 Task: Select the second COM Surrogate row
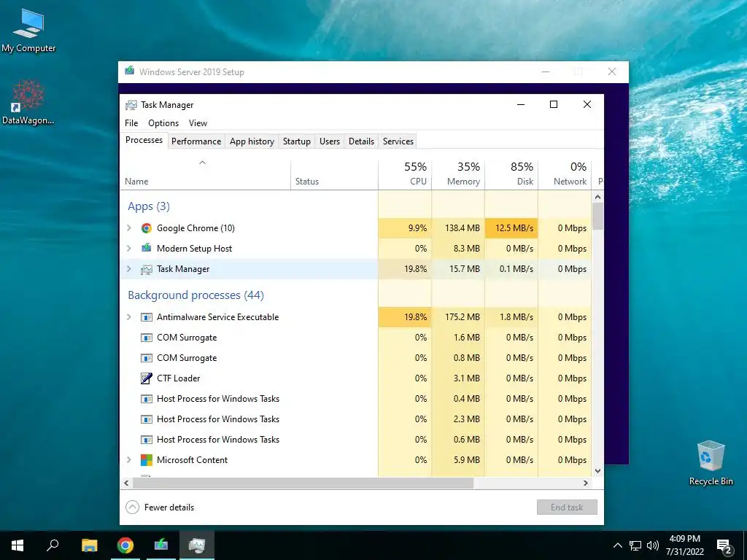[x=355, y=358]
